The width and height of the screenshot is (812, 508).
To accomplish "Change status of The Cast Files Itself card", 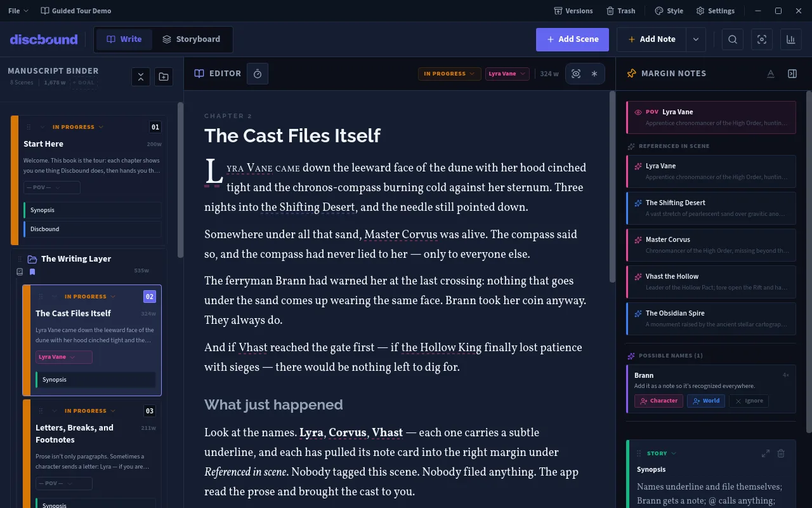I will [x=90, y=297].
